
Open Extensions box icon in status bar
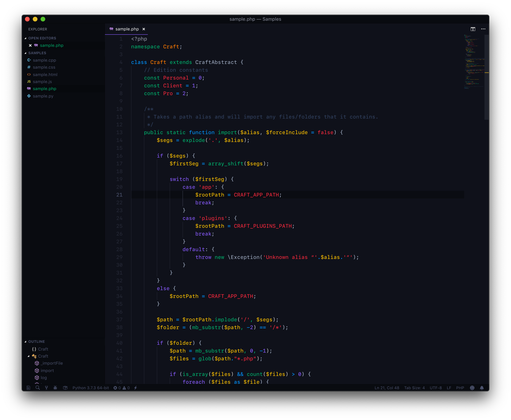[65, 388]
